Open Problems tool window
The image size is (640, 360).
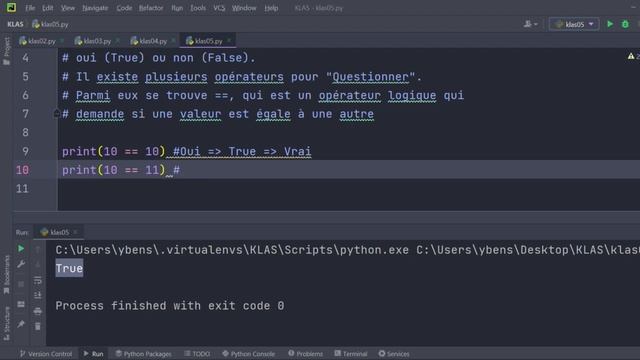[x=305, y=353]
